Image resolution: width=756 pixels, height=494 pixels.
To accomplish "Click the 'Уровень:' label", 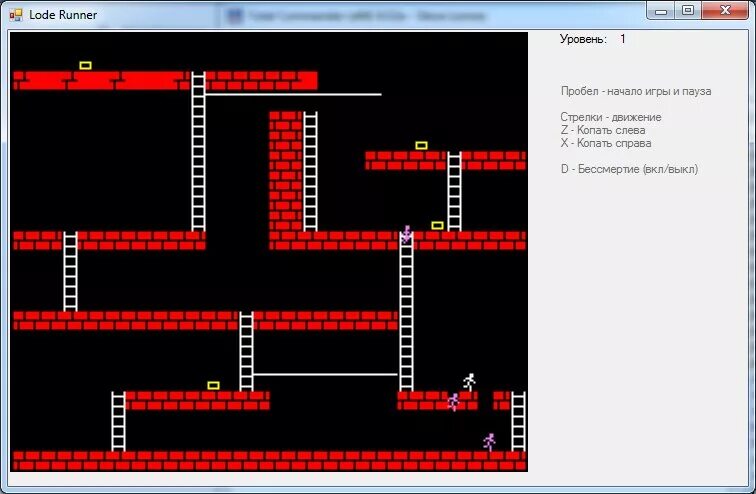I will click(x=583, y=39).
